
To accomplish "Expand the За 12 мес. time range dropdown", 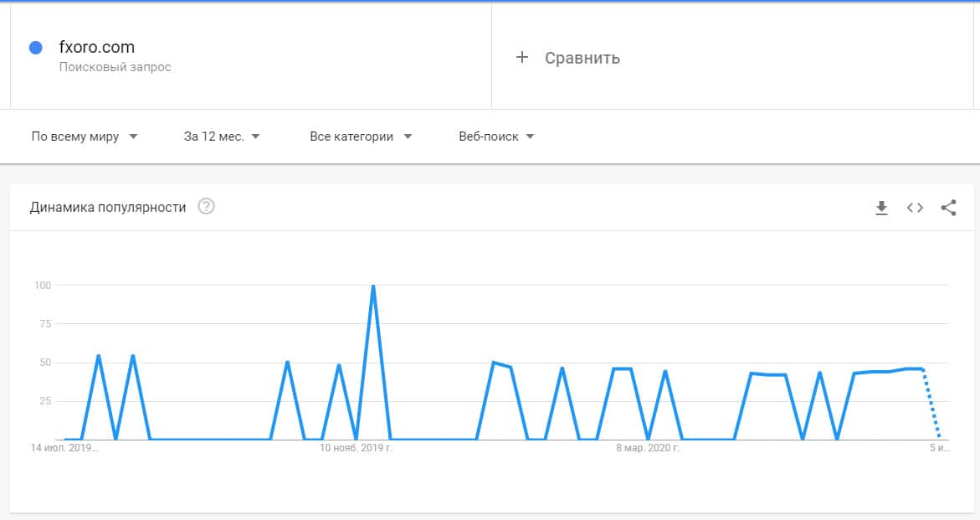I will [222, 136].
